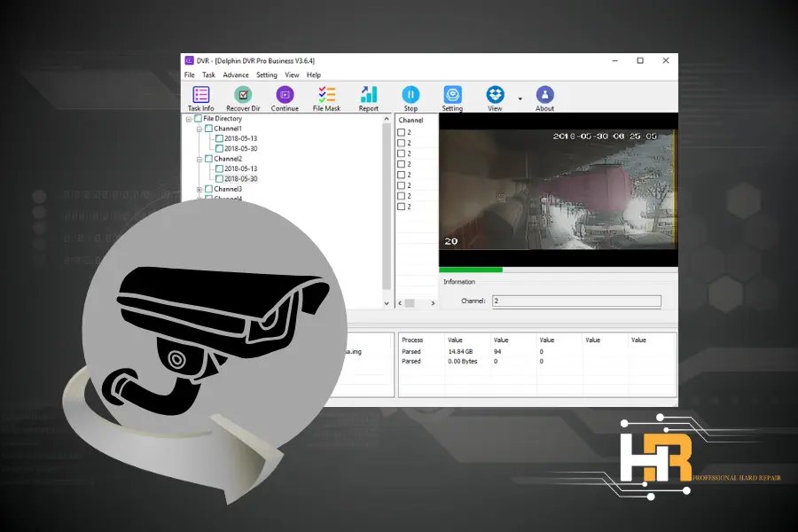Open the Task Info toolbar icon
The width and height of the screenshot is (798, 532).
200,98
